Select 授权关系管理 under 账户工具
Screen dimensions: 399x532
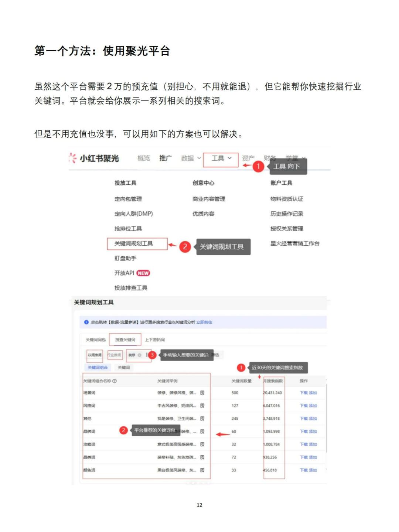click(287, 228)
